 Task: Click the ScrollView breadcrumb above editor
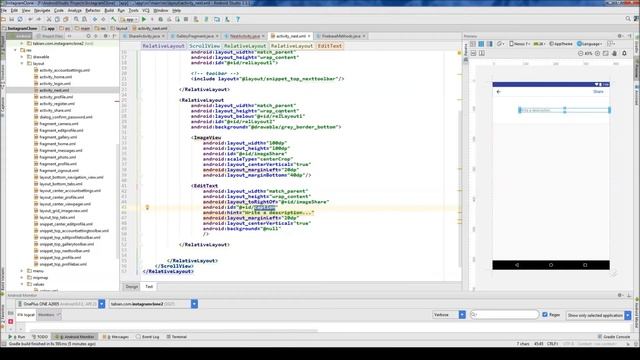(x=204, y=46)
